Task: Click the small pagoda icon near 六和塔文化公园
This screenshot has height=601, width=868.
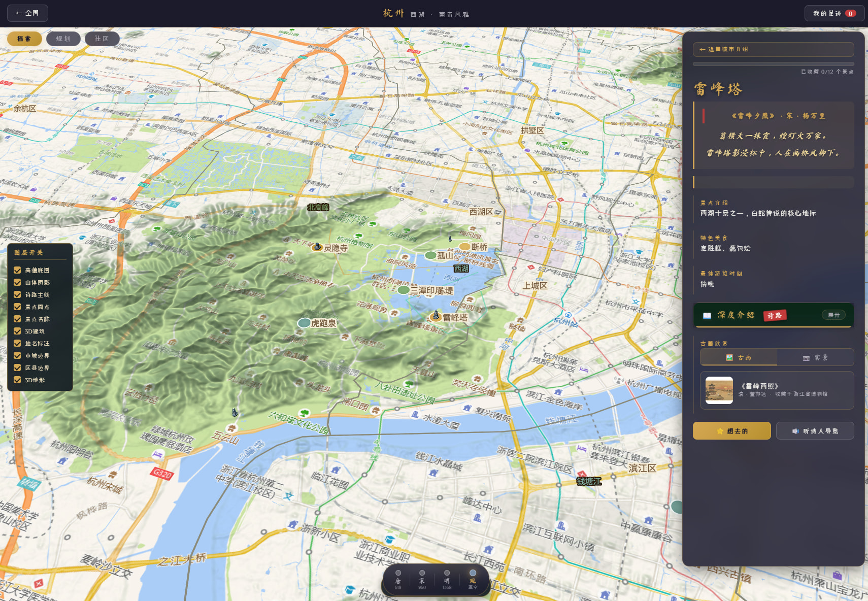Action: click(235, 412)
